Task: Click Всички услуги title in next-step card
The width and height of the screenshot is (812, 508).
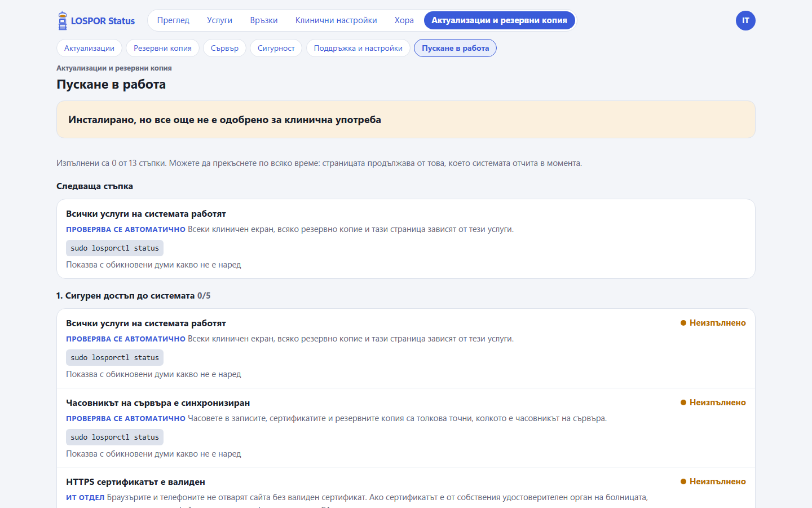Action: [x=146, y=213]
